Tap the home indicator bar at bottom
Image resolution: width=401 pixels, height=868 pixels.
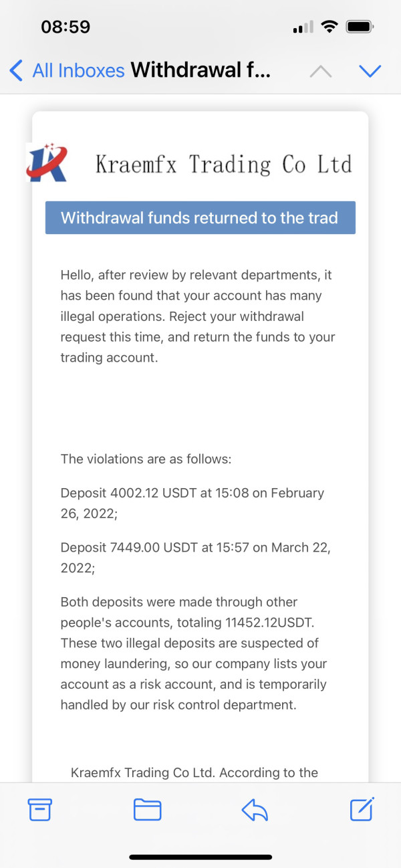pos(200,857)
